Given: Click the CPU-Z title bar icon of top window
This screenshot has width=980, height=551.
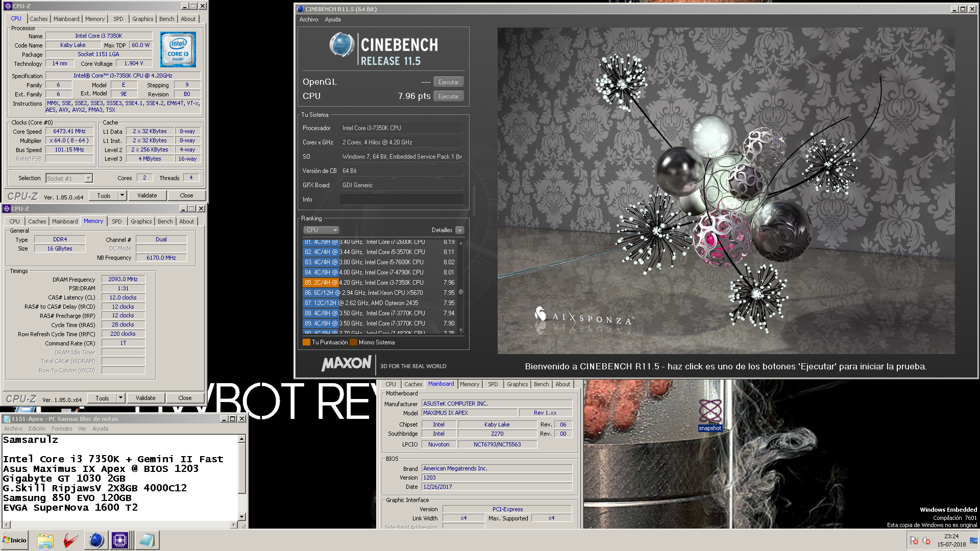Looking at the screenshot, I should click(x=8, y=6).
